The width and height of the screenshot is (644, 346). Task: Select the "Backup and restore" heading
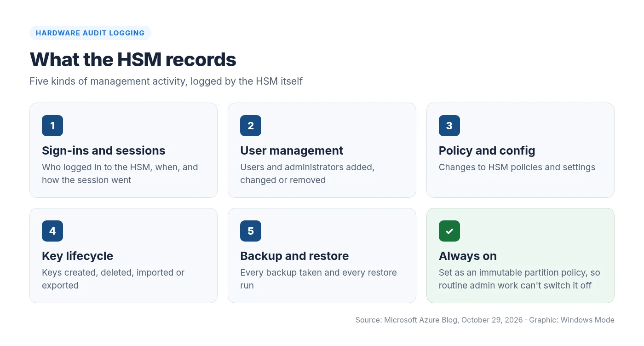coord(294,256)
